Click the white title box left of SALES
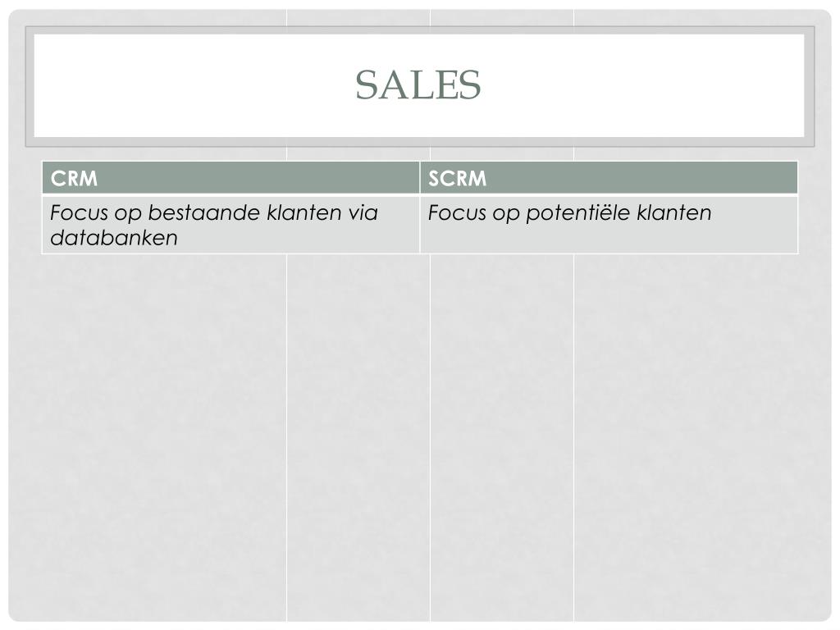The width and height of the screenshot is (840, 630). [193, 84]
